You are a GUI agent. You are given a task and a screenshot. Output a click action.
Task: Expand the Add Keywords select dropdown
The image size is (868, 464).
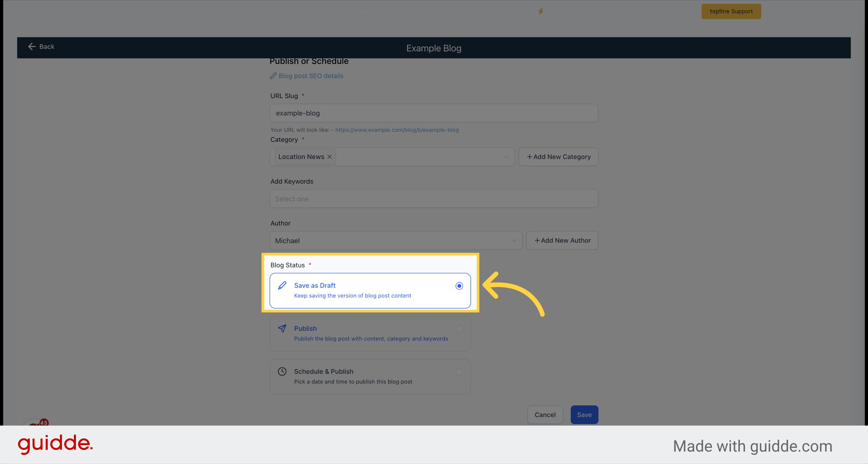(434, 199)
